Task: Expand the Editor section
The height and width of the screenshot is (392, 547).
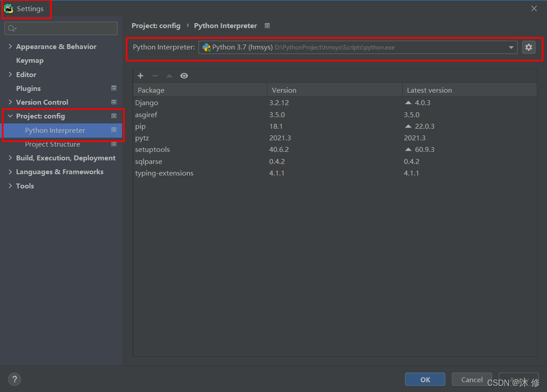Action: coord(10,74)
